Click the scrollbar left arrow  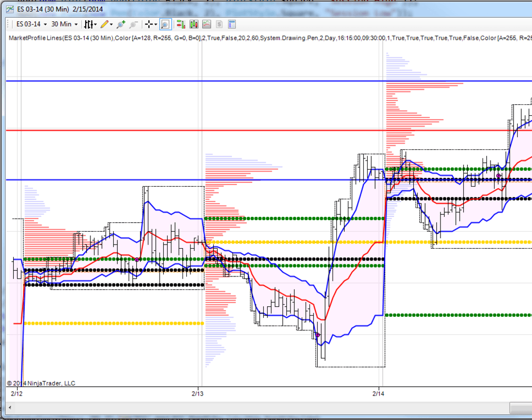click(x=10, y=407)
